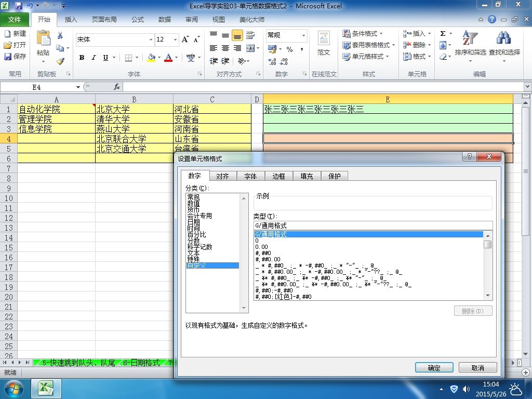Select 百分比 category in list
Image resolution: width=532 pixels, height=399 pixels.
[196, 234]
